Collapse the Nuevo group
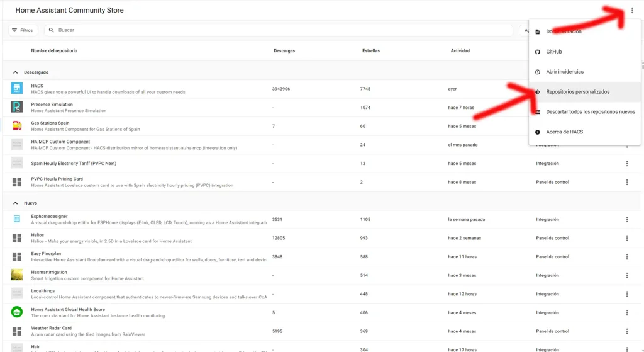The width and height of the screenshot is (644, 352). 15,203
